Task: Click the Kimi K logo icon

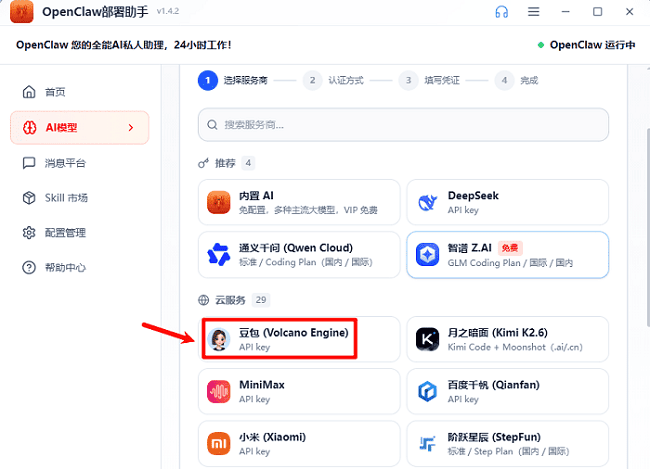Action: tap(427, 339)
